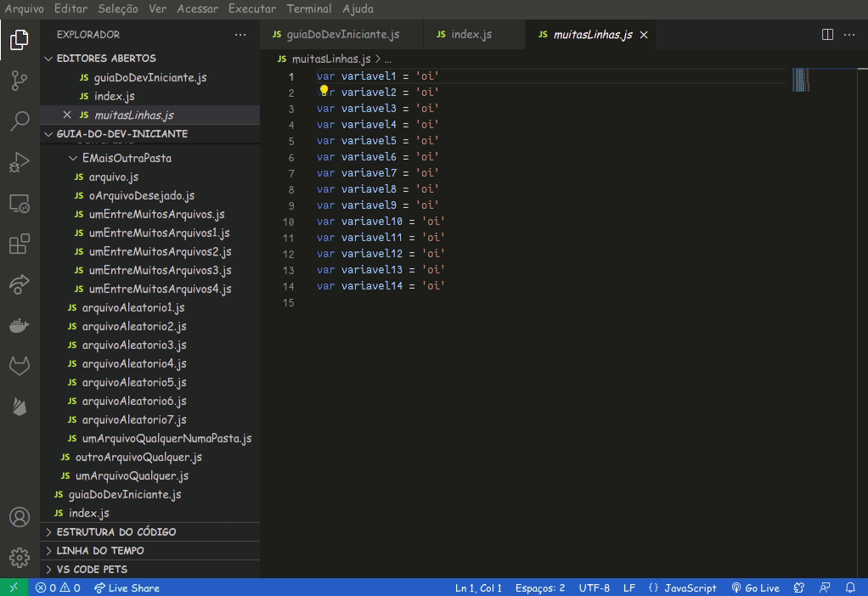The image size is (868, 596).
Task: Open notifications bell in status bar
Action: (849, 588)
